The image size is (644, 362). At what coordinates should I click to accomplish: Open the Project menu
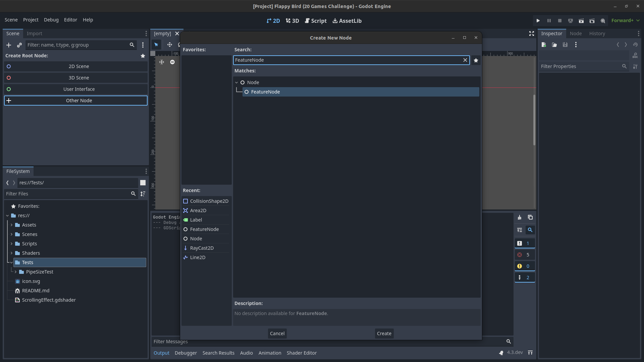tap(31, 20)
